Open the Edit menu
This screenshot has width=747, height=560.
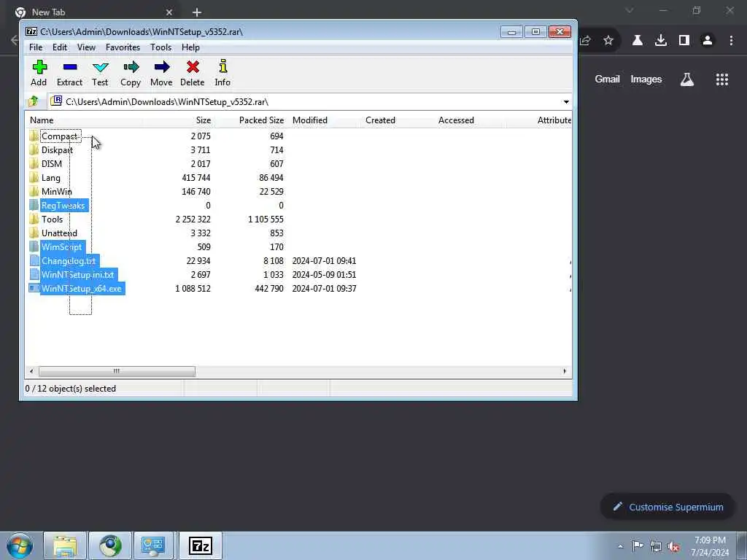[60, 47]
